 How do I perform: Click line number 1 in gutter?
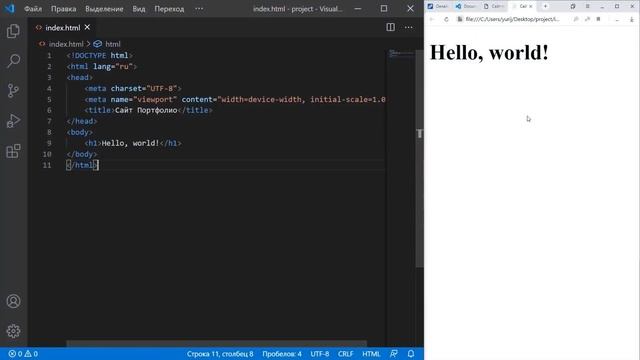point(49,56)
